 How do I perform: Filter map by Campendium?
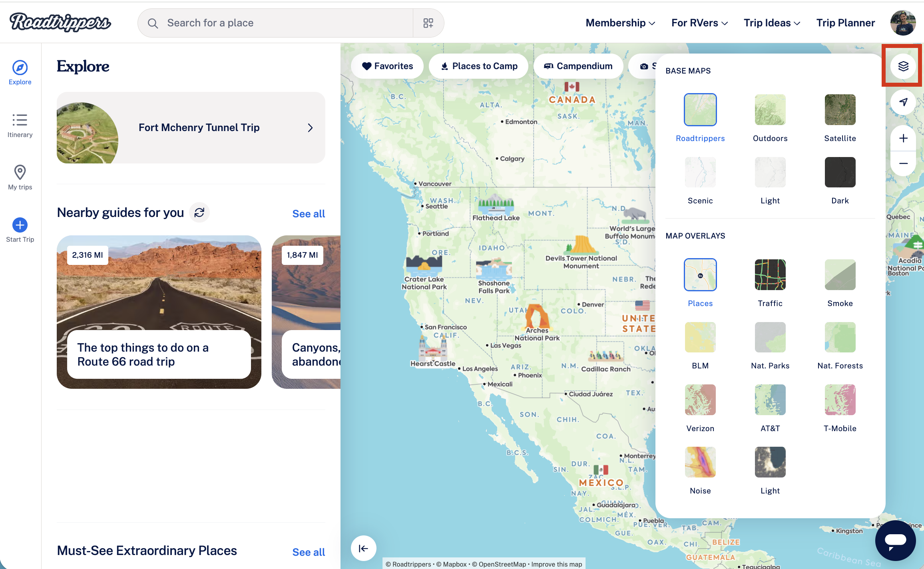coord(578,66)
